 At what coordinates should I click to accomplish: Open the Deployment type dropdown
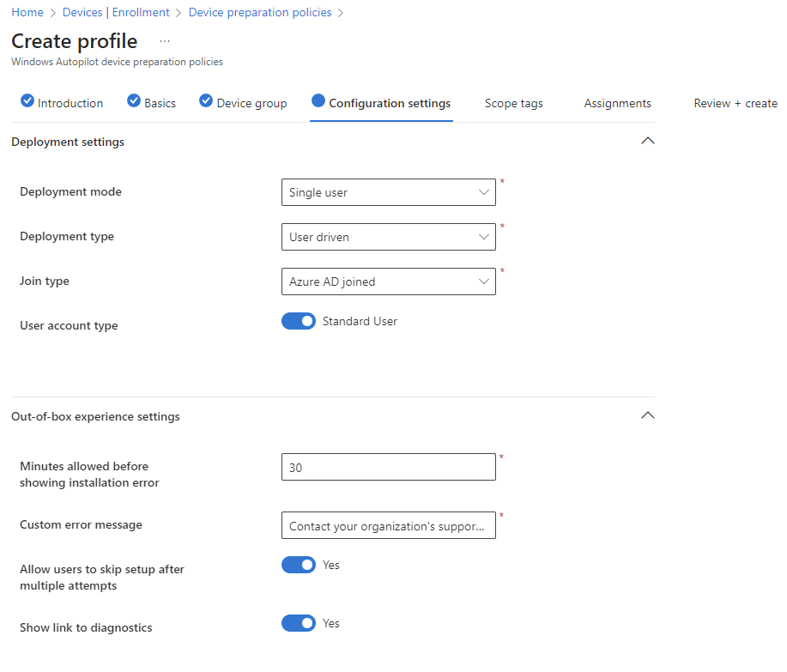tap(389, 237)
